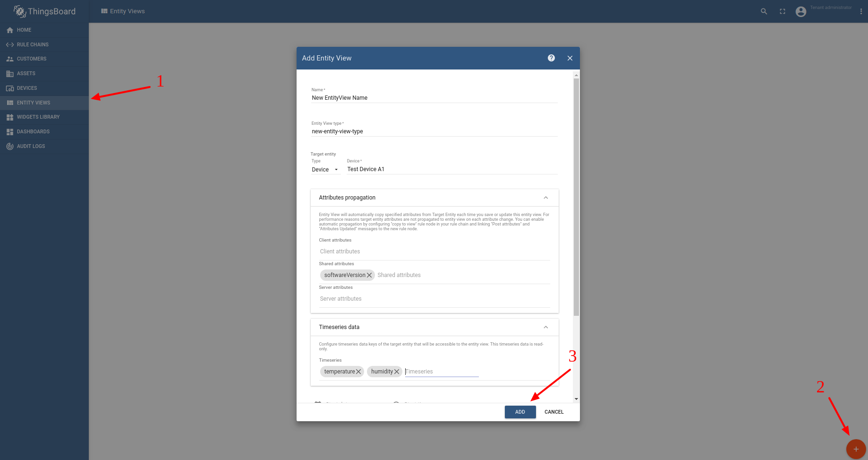868x460 pixels.
Task: Focus the Client attributes input field
Action: [x=434, y=252]
